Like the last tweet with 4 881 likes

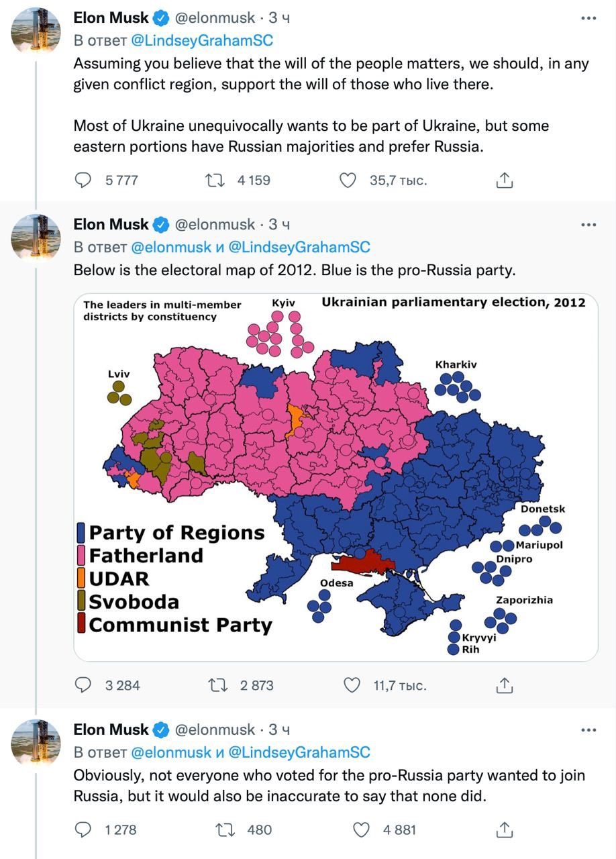tap(361, 829)
